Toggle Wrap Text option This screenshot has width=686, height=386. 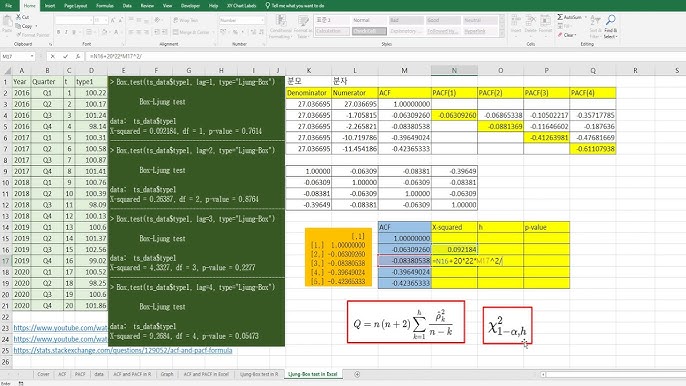click(186, 20)
